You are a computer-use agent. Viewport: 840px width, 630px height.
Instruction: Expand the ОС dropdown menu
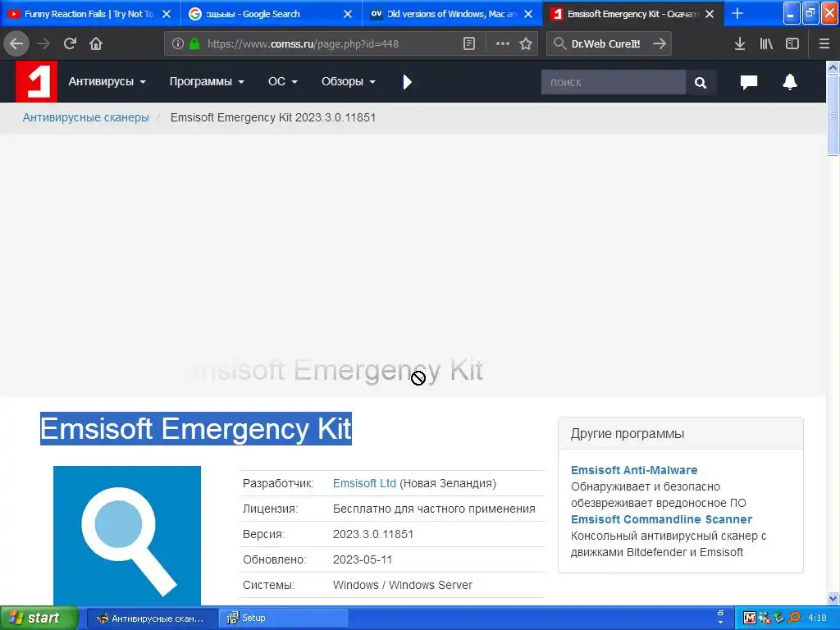[x=283, y=81]
